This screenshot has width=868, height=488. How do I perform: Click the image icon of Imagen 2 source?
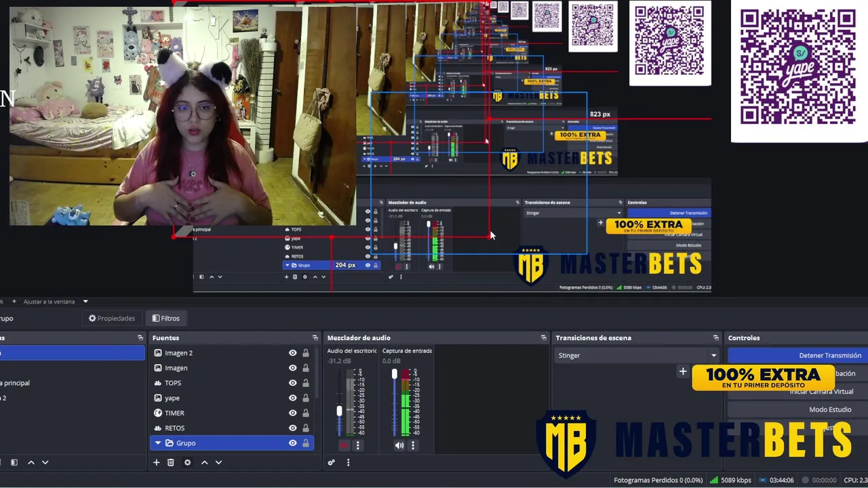point(158,353)
